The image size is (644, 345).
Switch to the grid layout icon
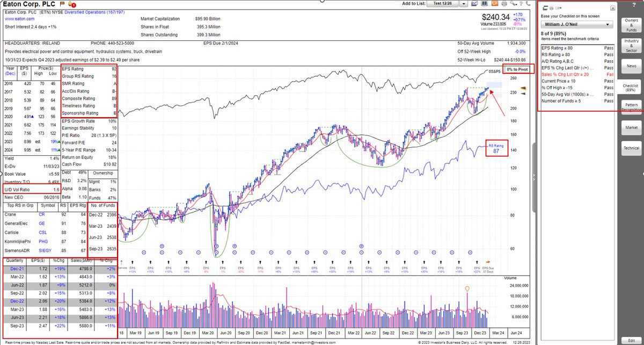click(x=485, y=3)
